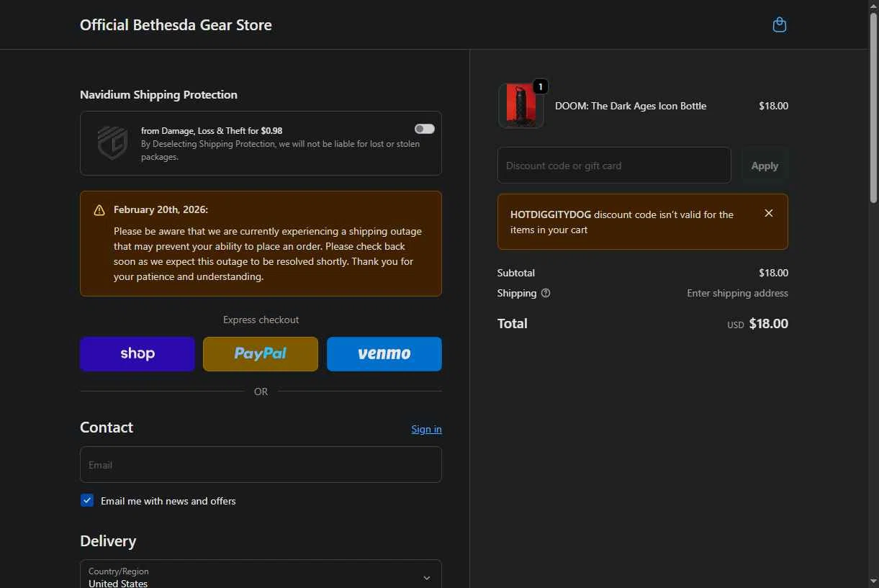This screenshot has height=588, width=879.
Task: Click the item quantity badge showing 1
Action: [x=540, y=86]
